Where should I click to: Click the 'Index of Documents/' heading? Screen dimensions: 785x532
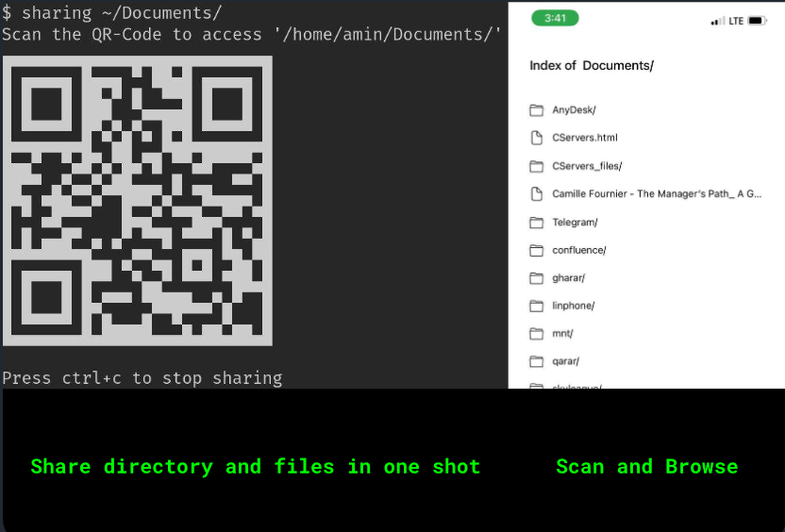592,66
